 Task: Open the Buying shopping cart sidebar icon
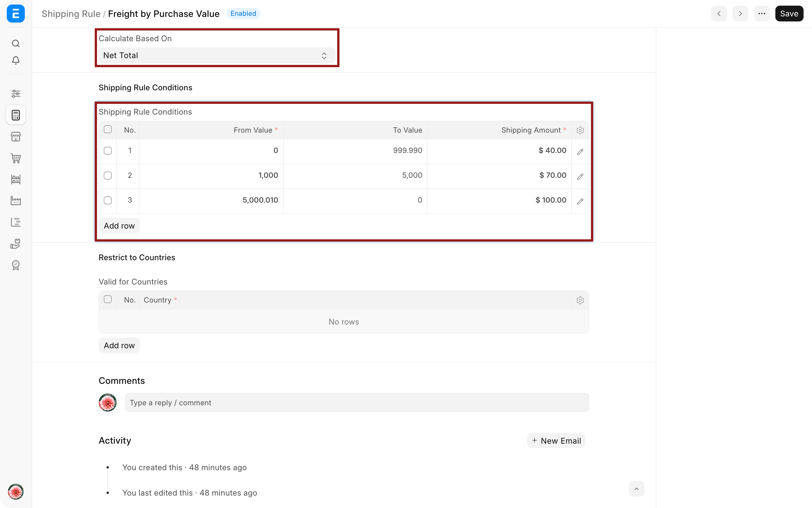(16, 158)
